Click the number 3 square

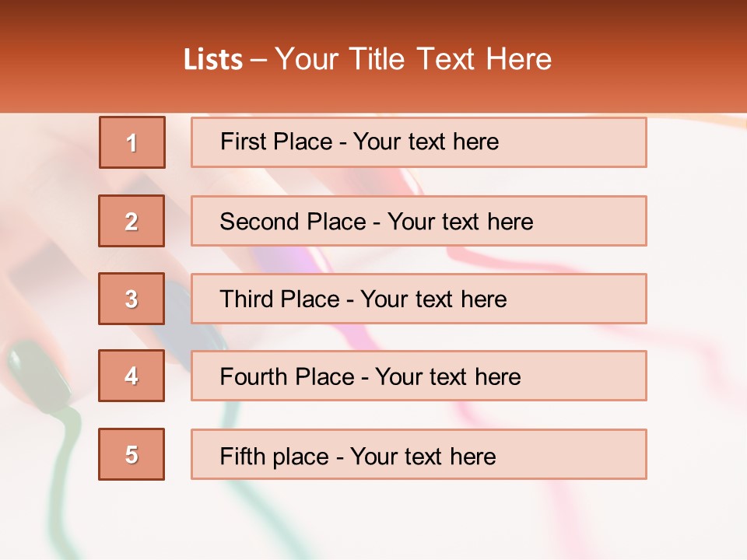point(132,299)
